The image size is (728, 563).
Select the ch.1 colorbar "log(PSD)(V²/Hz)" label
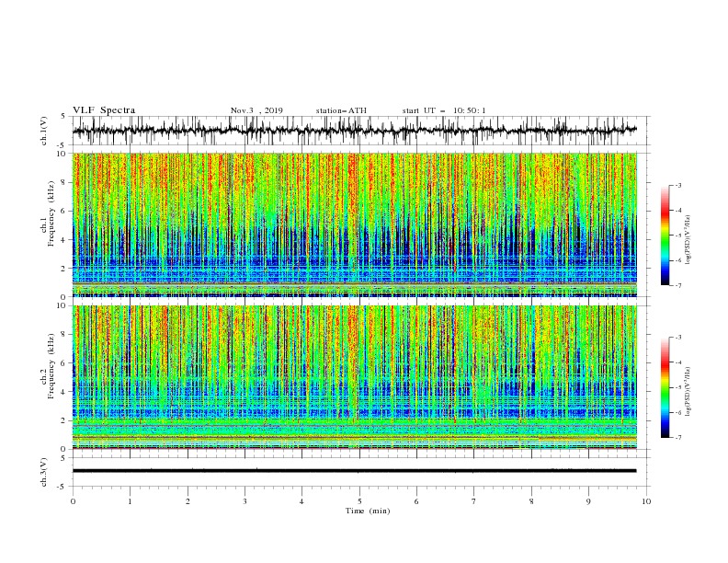(688, 240)
